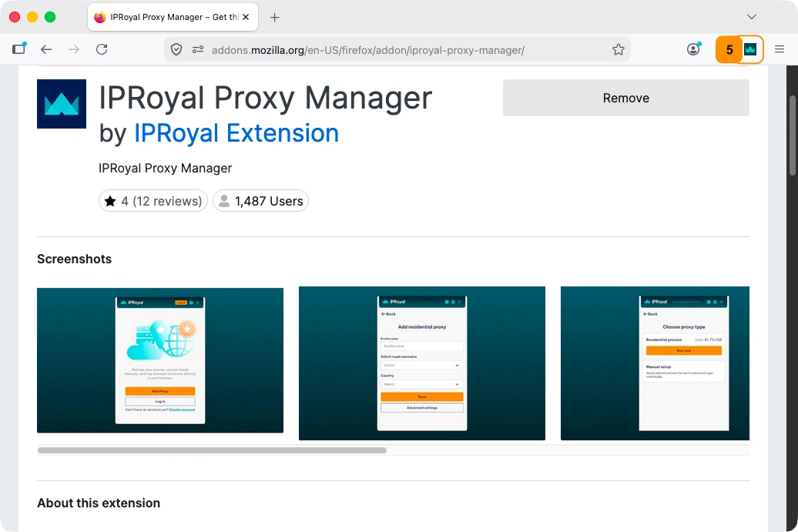Open the 4 (12 reviews) rating badge
The height and width of the screenshot is (532, 798).
tap(153, 201)
